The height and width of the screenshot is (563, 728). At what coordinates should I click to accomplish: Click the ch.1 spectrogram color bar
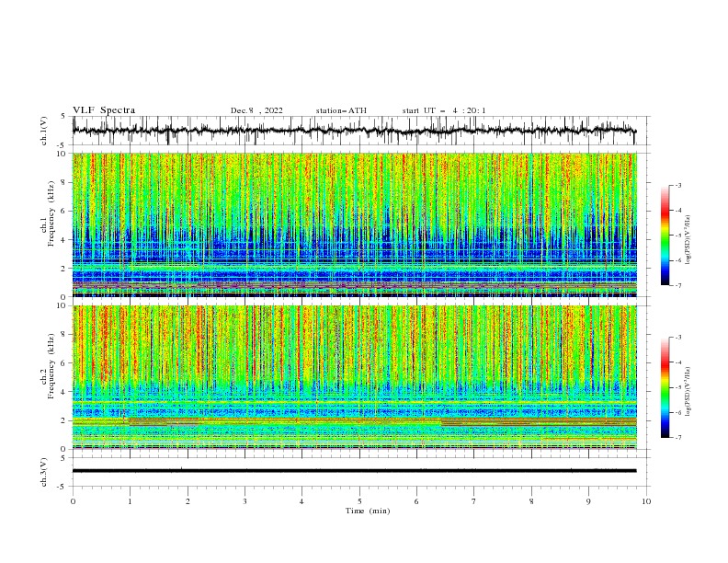(665, 236)
